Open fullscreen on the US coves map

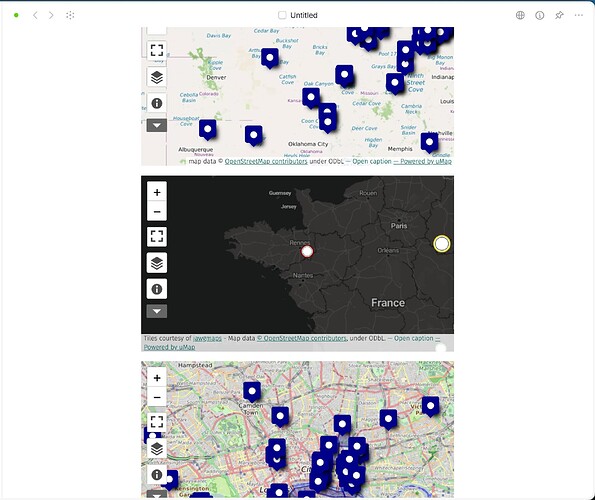(157, 50)
